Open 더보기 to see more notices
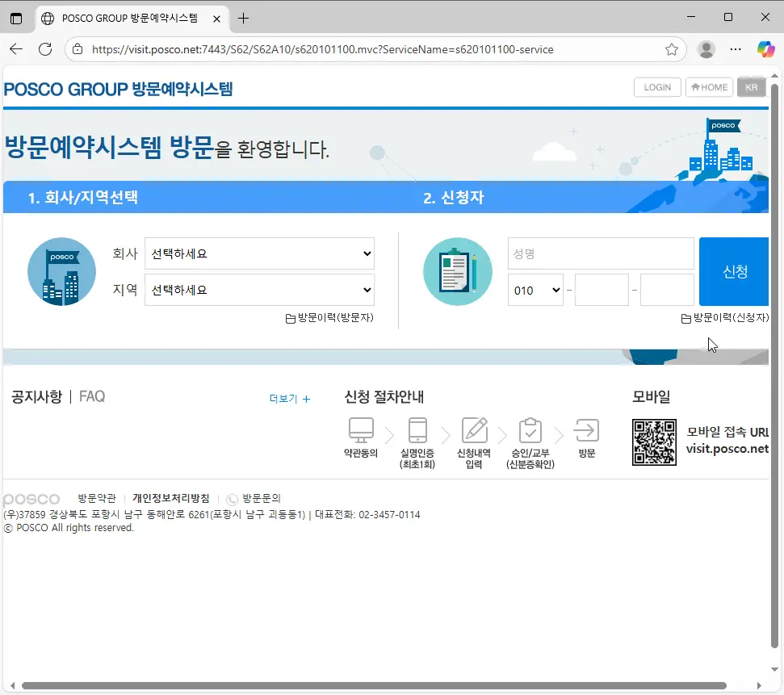 point(288,399)
